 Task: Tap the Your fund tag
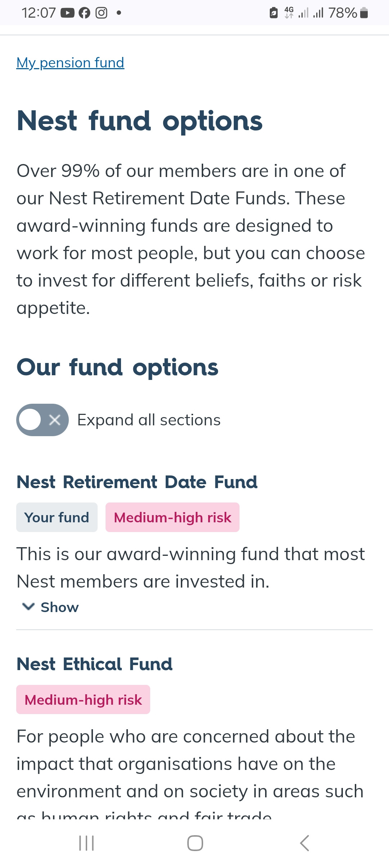(x=57, y=517)
